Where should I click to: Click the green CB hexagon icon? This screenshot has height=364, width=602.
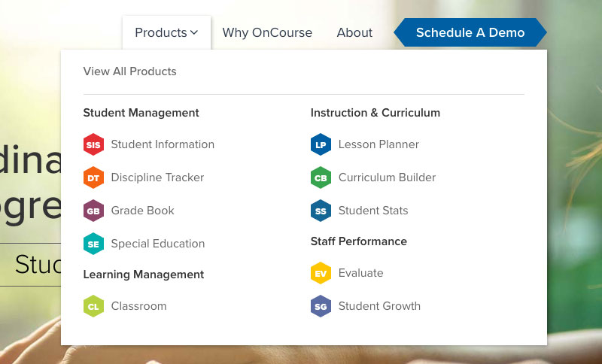[x=321, y=177]
